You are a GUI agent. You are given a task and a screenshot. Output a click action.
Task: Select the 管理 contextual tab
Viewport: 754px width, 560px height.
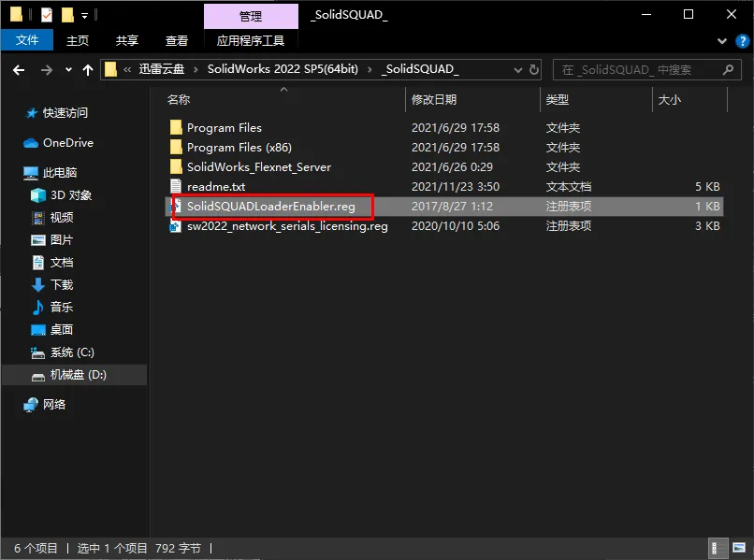pos(251,16)
